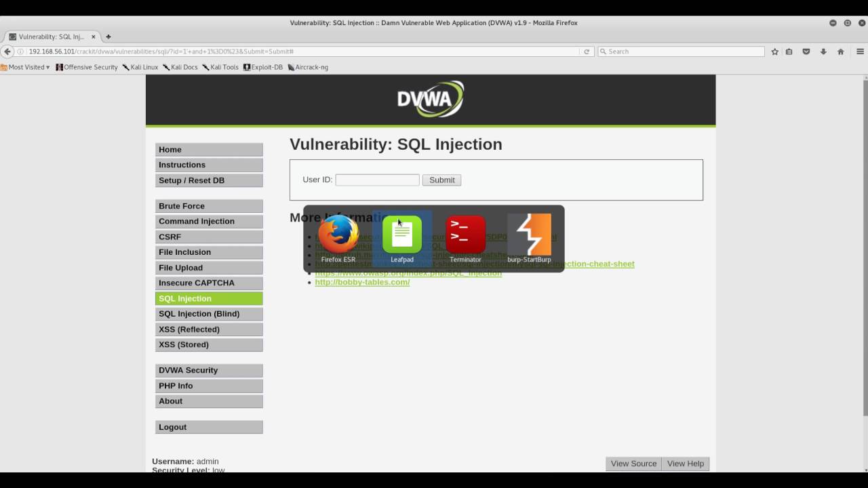Image resolution: width=868 pixels, height=488 pixels.
Task: Show bookmarks list icon in toolbar
Action: point(789,52)
